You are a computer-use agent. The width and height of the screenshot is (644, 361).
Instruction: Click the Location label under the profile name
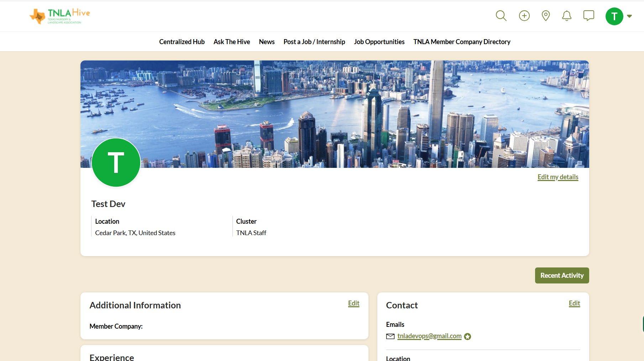coord(107,221)
